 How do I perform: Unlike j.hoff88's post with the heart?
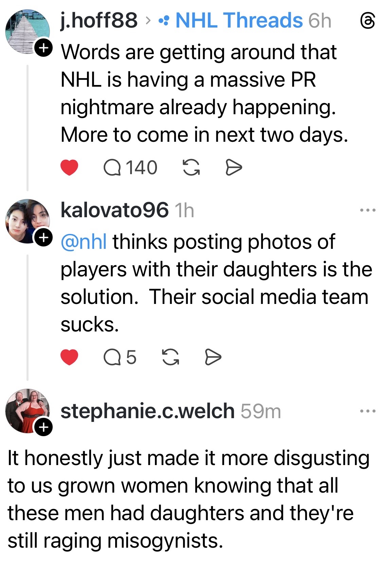[69, 168]
